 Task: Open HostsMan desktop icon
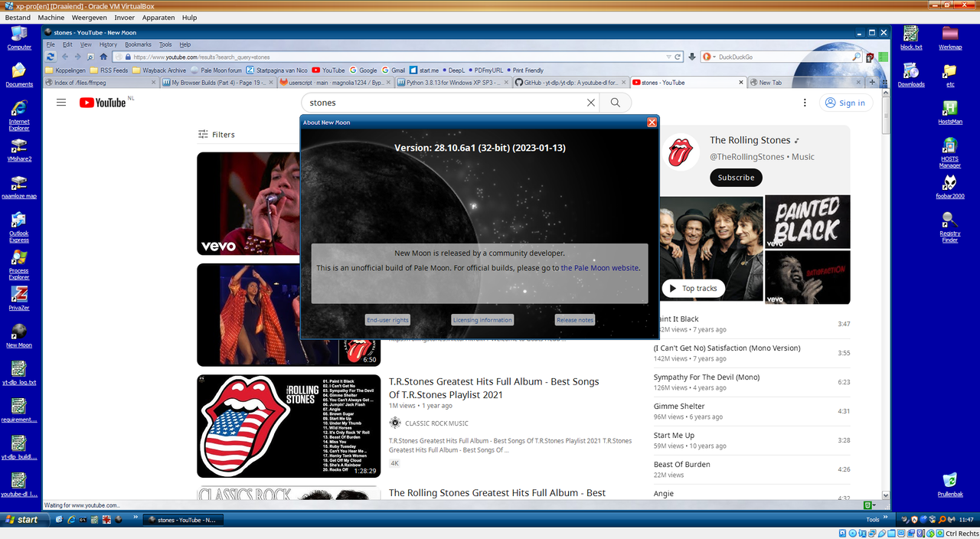pos(950,111)
